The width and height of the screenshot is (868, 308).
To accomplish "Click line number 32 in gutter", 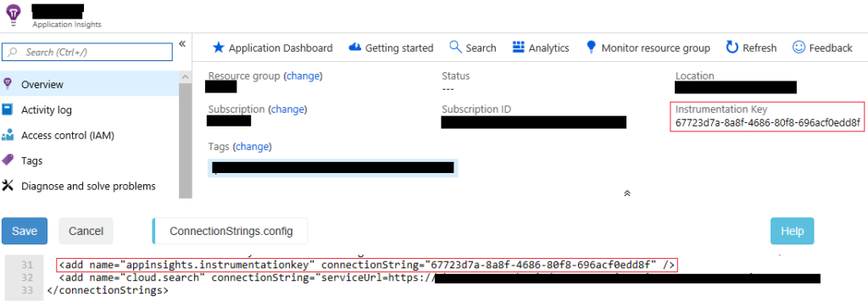I will tap(28, 277).
